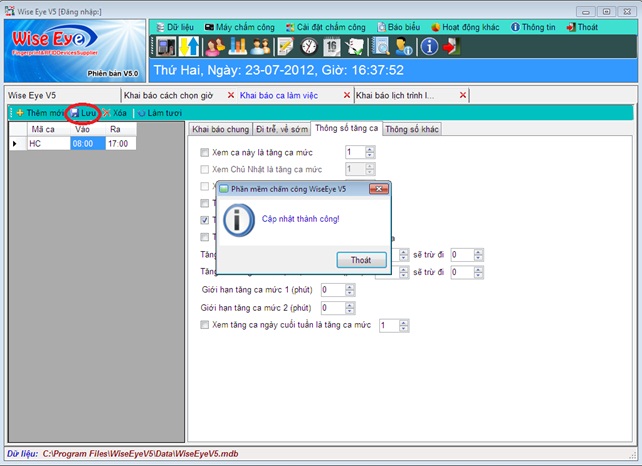
Task: Increase Xem ca này là tăng ca mức value
Action: coord(370,149)
